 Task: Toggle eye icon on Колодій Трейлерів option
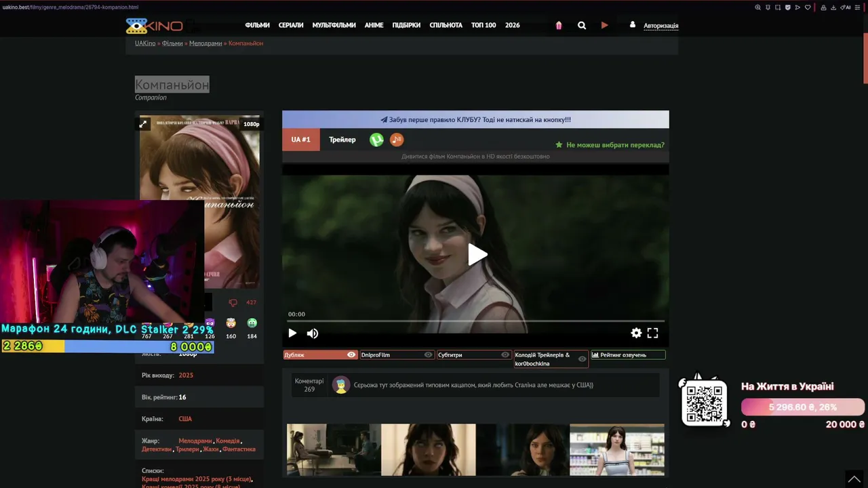(582, 359)
